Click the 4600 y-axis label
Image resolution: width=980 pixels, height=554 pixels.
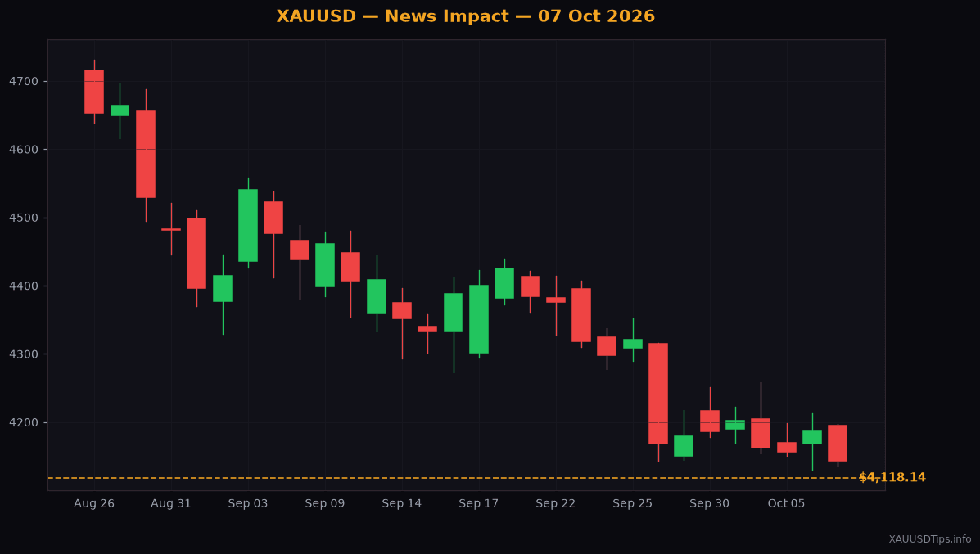point(24,150)
